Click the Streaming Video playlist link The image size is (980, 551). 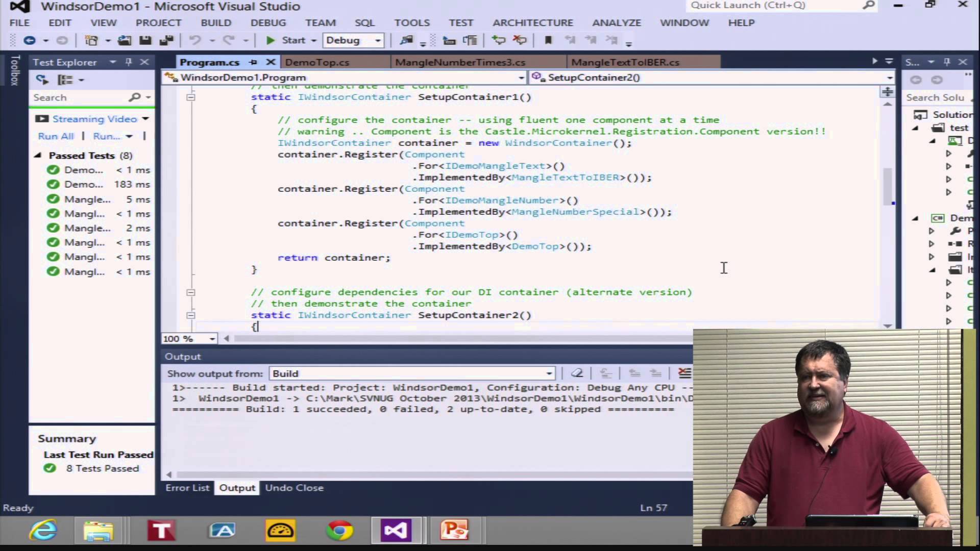click(x=94, y=119)
